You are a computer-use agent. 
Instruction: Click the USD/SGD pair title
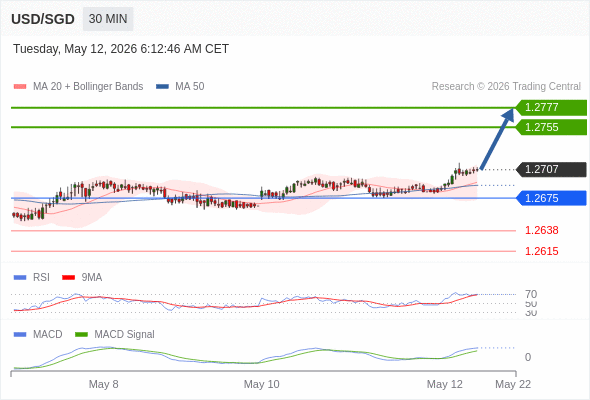click(x=43, y=19)
